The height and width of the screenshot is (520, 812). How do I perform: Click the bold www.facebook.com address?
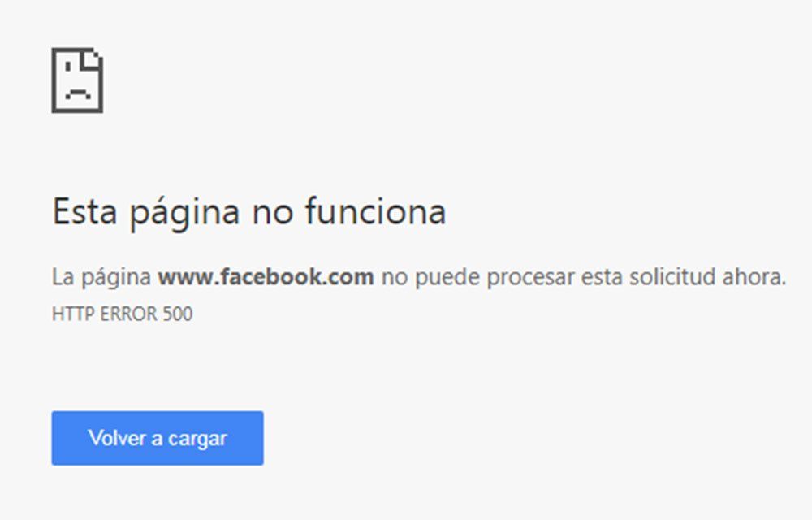(x=266, y=276)
